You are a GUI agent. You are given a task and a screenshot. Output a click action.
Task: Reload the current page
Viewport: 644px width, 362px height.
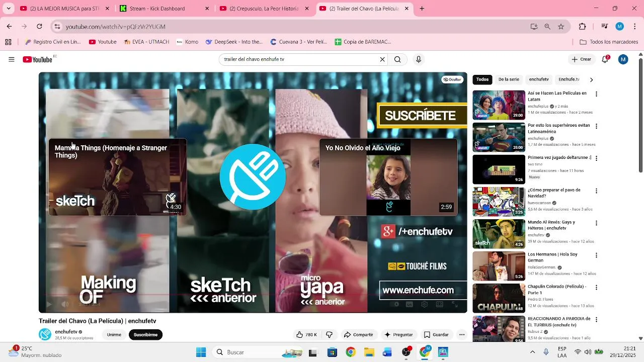(39, 27)
